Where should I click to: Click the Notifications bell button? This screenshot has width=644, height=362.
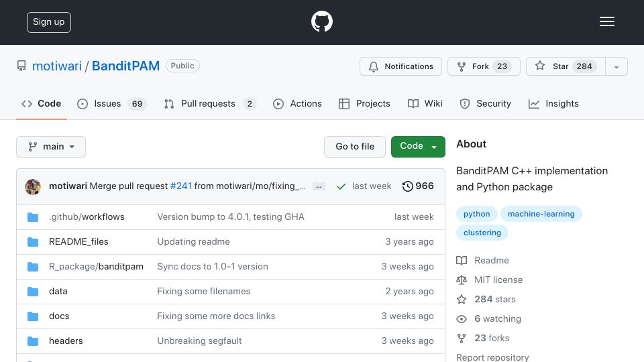(400, 66)
